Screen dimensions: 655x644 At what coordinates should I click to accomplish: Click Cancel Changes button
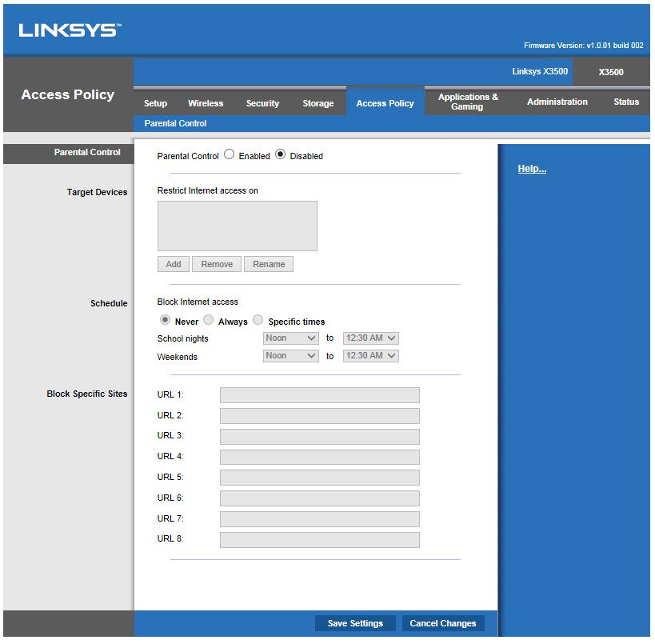click(443, 623)
